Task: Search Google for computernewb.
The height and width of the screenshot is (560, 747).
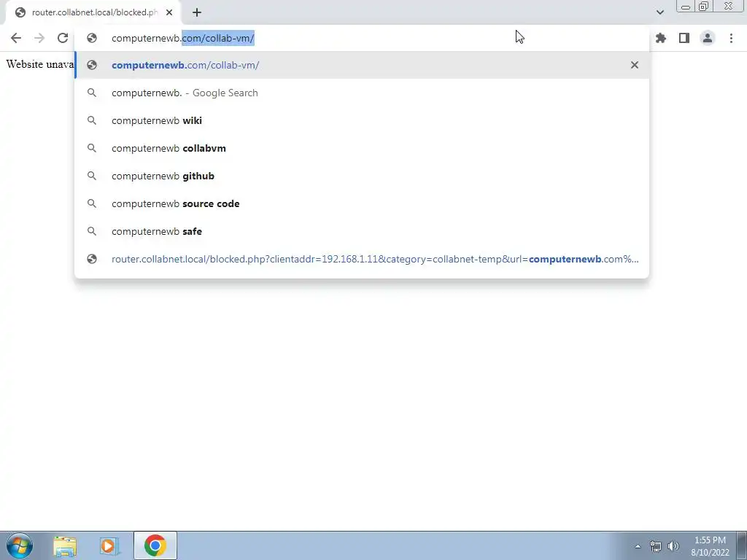Action: pyautogui.click(x=362, y=93)
